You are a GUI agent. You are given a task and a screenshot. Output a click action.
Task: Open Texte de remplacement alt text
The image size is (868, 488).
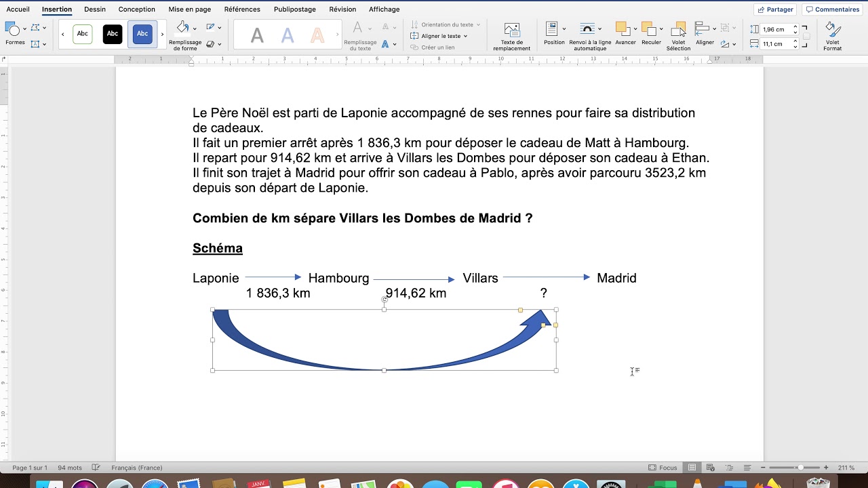pyautogui.click(x=511, y=37)
